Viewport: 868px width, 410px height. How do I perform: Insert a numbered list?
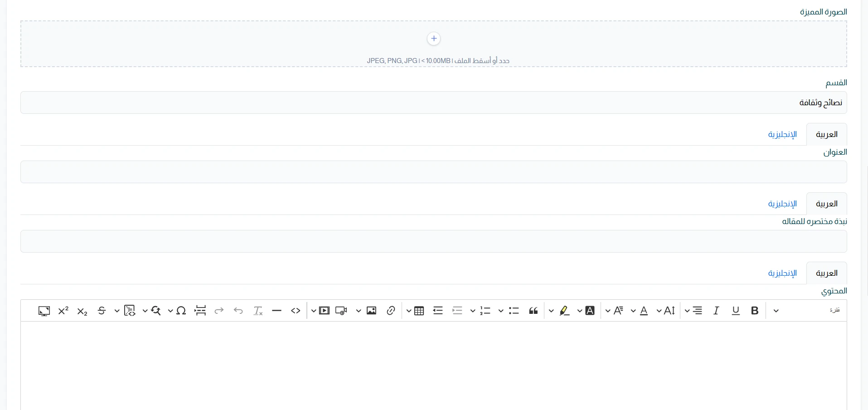point(485,311)
